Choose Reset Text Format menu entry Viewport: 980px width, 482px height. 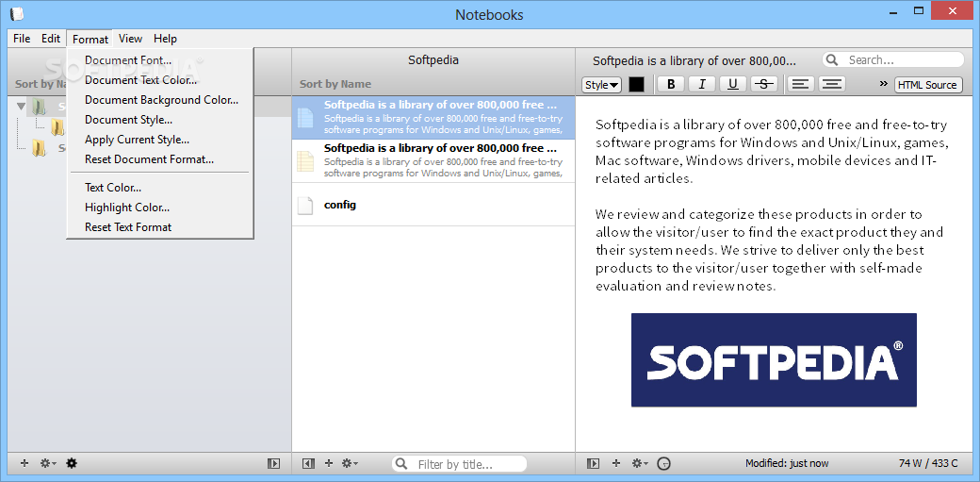[x=159, y=227]
